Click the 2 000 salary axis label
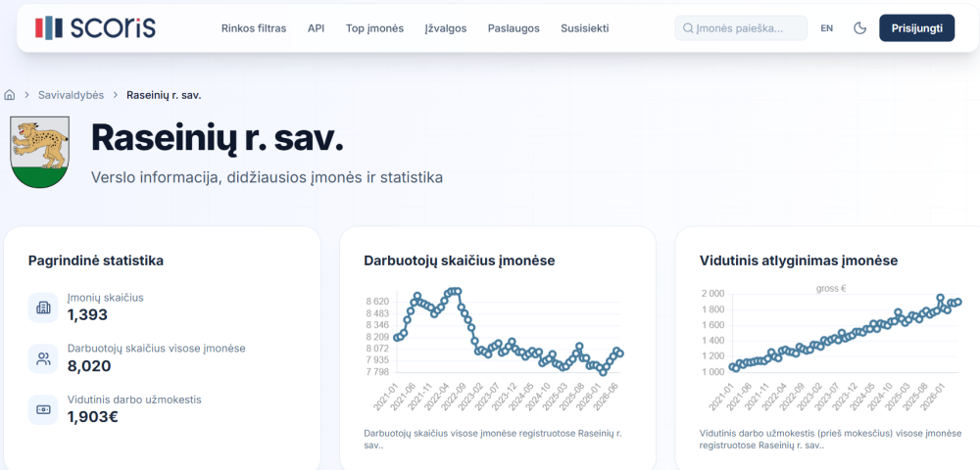Screen dimensions: 980x470 tap(711, 294)
